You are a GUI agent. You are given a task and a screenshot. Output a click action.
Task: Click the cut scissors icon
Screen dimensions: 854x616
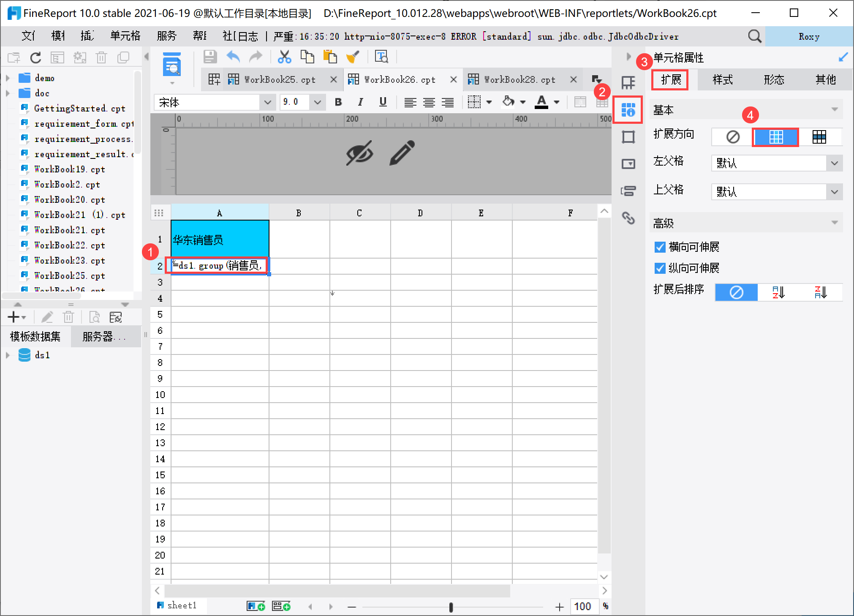point(284,57)
